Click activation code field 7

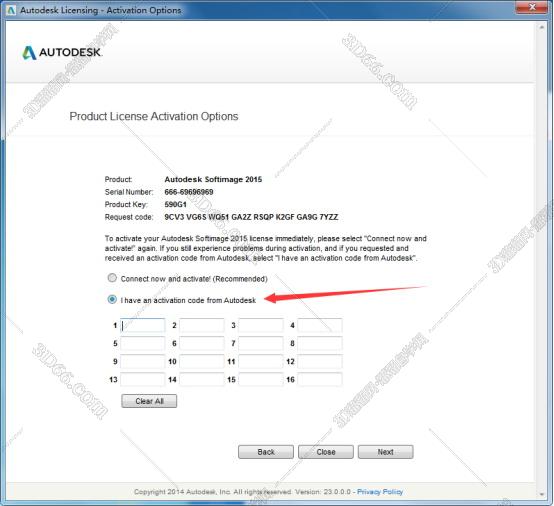tap(261, 343)
